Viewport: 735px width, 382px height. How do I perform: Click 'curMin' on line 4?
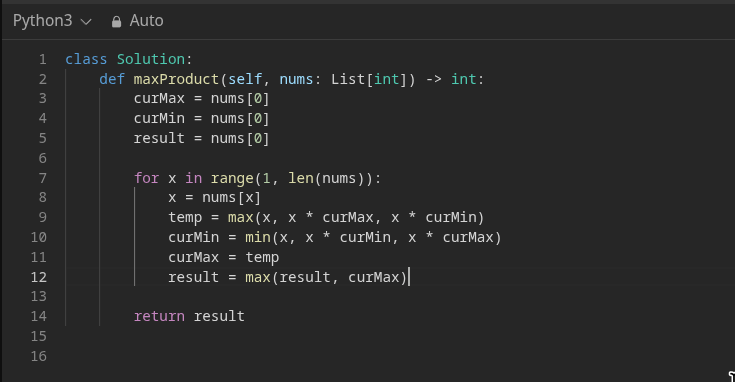[159, 118]
